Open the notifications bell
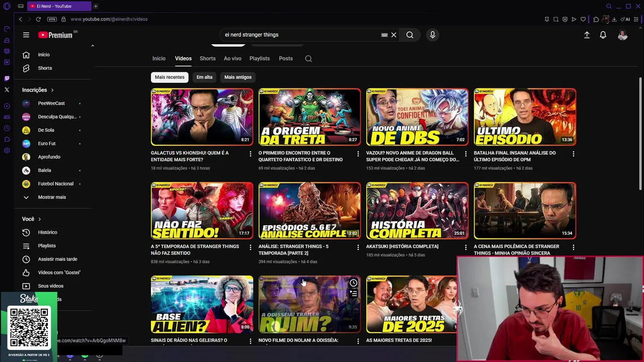644x362 pixels. (603, 35)
